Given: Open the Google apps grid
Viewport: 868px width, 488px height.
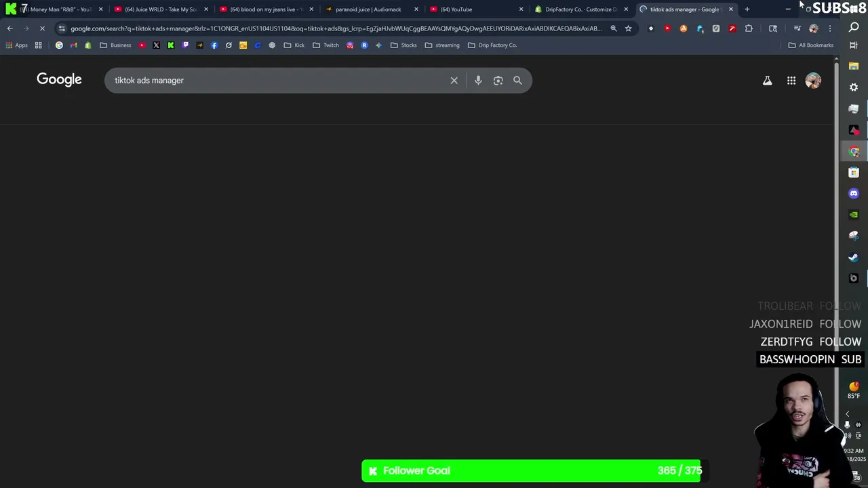Looking at the screenshot, I should click(x=791, y=81).
